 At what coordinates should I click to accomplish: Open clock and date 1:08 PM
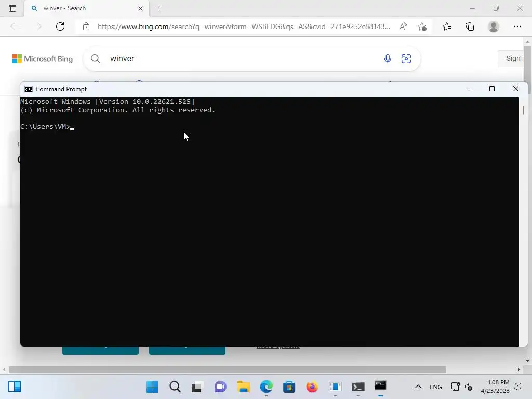pyautogui.click(x=495, y=387)
